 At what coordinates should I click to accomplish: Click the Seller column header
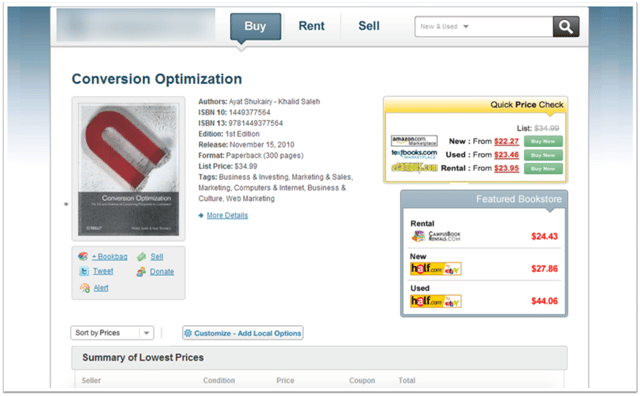tap(91, 380)
